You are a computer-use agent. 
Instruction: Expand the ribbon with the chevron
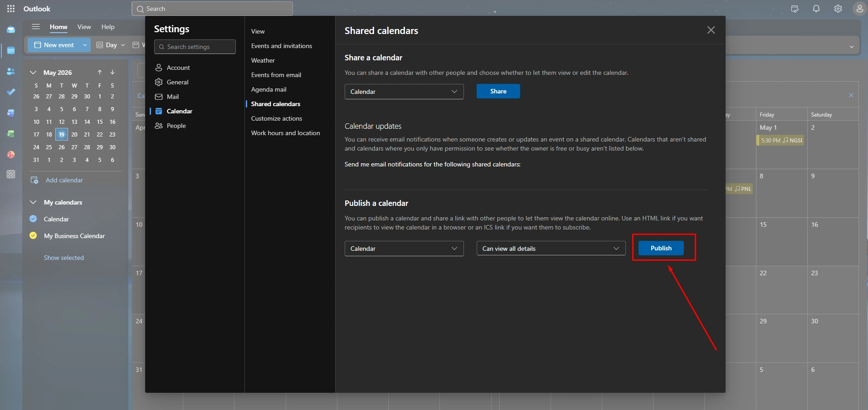852,47
